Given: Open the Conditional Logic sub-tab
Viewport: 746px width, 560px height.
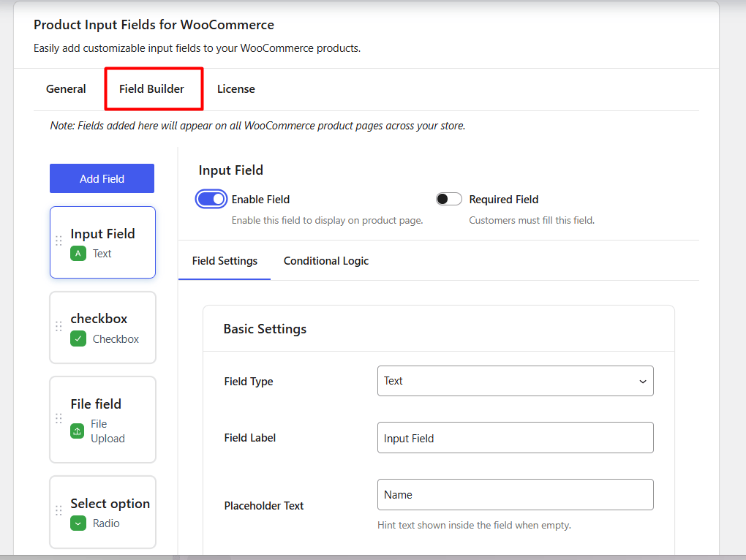Looking at the screenshot, I should pyautogui.click(x=326, y=261).
